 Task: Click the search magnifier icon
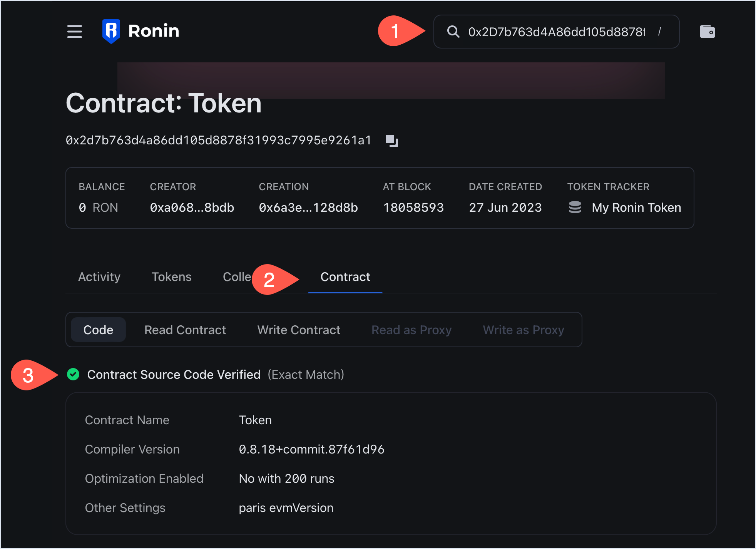453,32
